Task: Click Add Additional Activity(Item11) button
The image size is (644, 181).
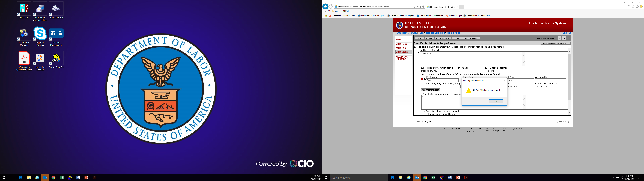Action: (555, 43)
